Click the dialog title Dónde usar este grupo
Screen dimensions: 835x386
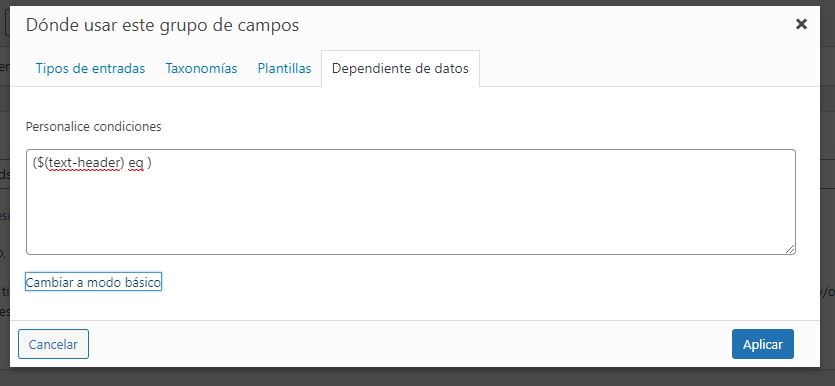coord(162,25)
